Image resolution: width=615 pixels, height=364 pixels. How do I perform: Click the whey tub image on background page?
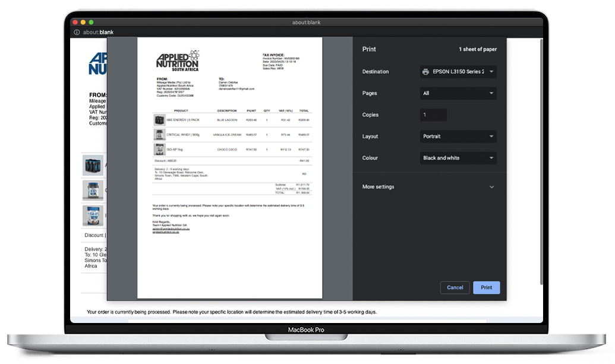tap(93, 190)
